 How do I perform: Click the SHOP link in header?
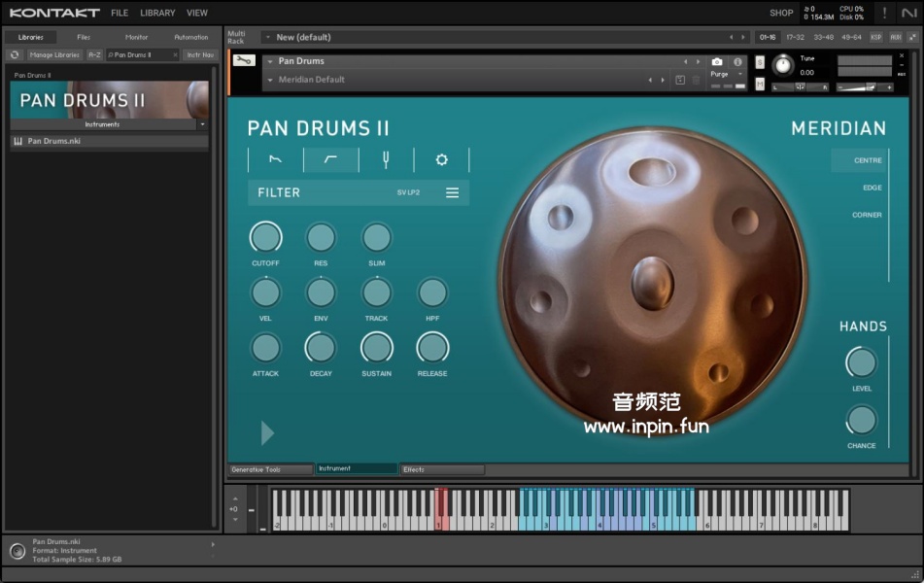(x=781, y=14)
